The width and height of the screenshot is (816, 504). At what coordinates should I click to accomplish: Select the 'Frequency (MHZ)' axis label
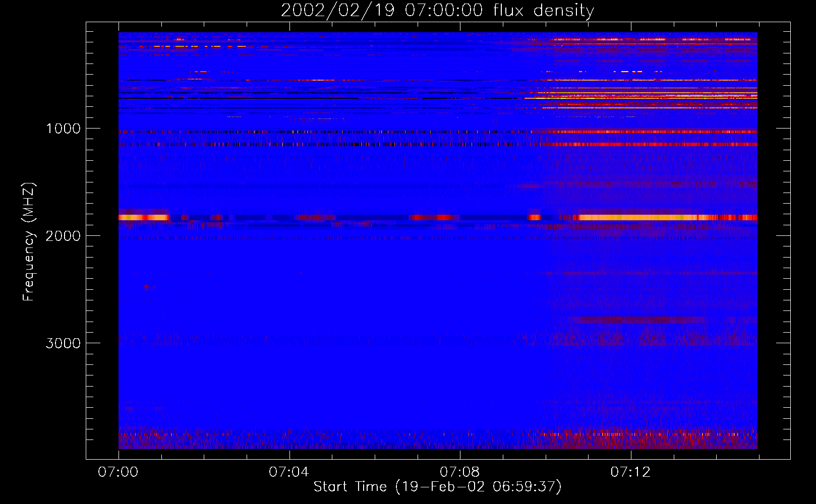coord(29,242)
